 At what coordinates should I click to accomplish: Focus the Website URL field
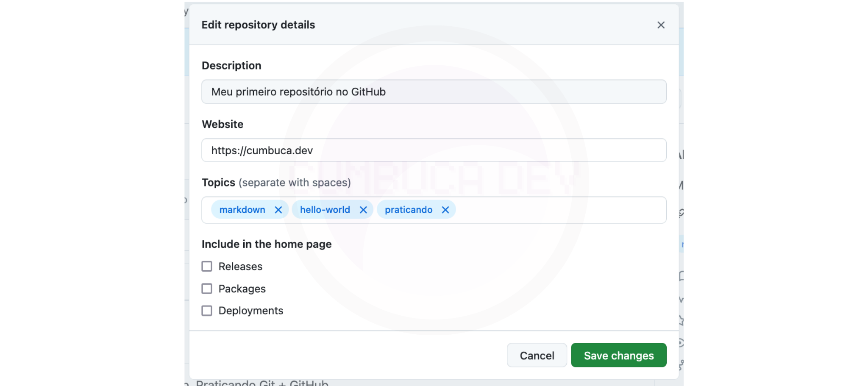[x=434, y=150]
